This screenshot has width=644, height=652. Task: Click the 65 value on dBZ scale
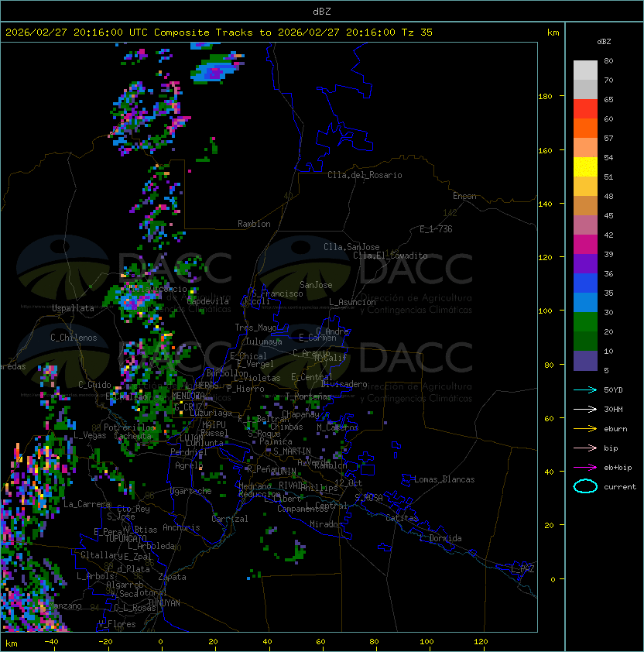point(608,99)
